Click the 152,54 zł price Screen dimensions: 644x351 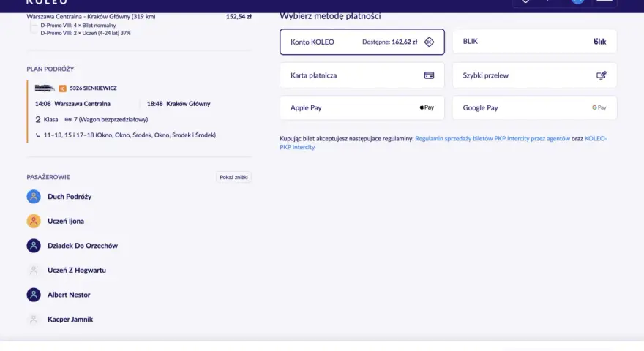(239, 17)
